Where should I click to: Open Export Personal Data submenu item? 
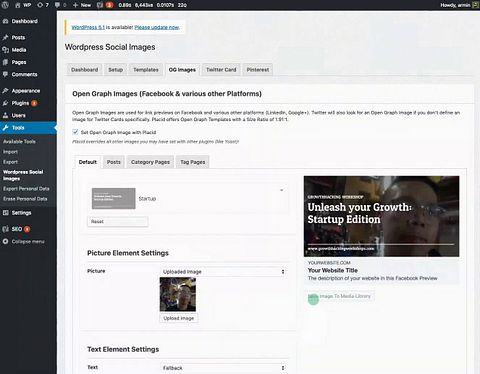click(x=26, y=189)
